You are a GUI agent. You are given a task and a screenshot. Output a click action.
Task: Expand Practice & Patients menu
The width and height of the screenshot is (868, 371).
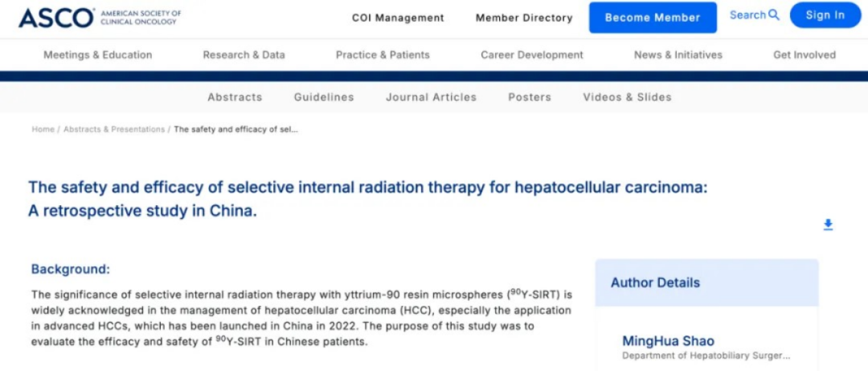pyautogui.click(x=383, y=55)
